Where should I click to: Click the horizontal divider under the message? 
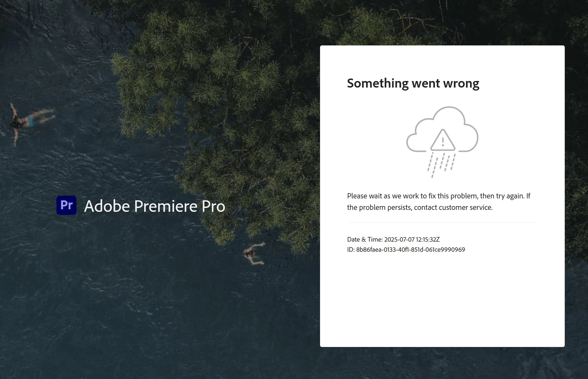pyautogui.click(x=442, y=223)
